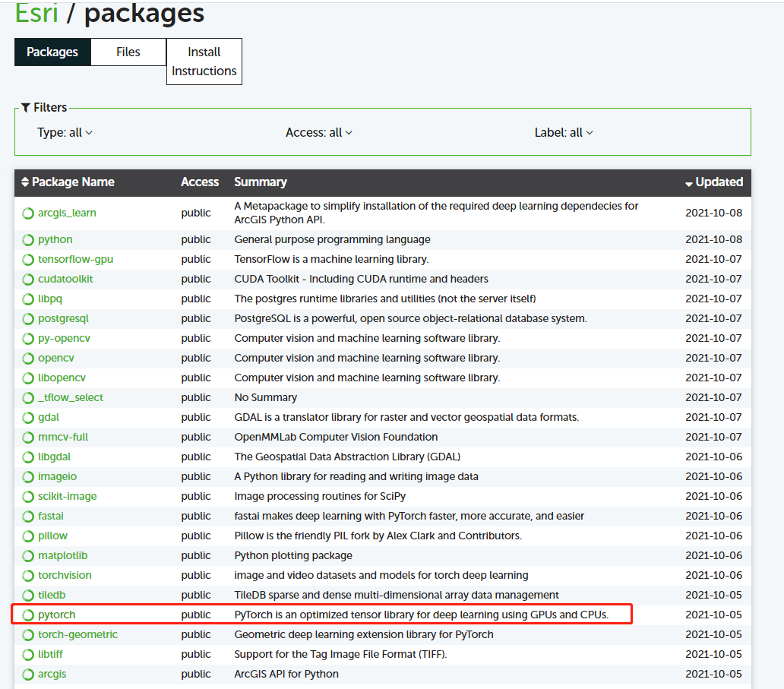Open the libtiff package link
784x689 pixels.
pos(50,655)
